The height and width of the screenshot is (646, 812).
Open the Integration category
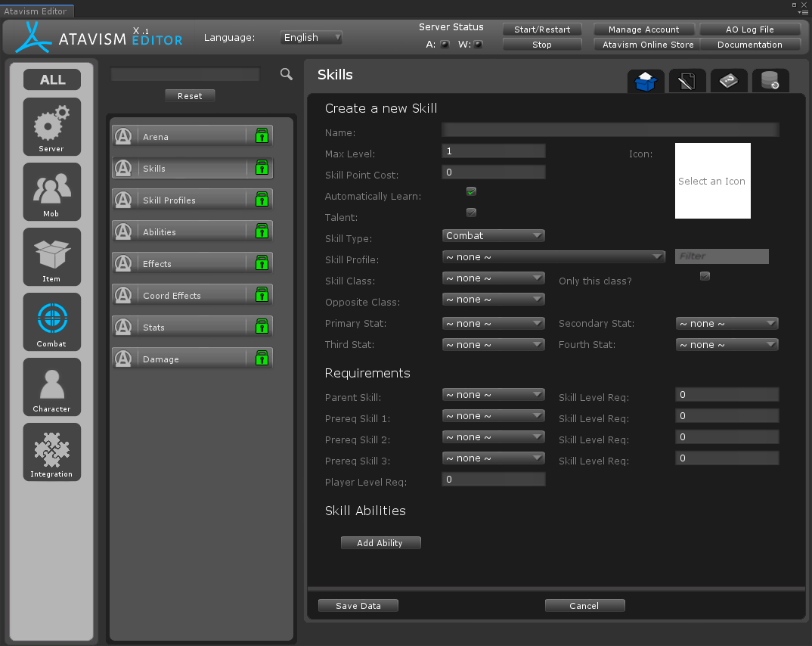[51, 452]
